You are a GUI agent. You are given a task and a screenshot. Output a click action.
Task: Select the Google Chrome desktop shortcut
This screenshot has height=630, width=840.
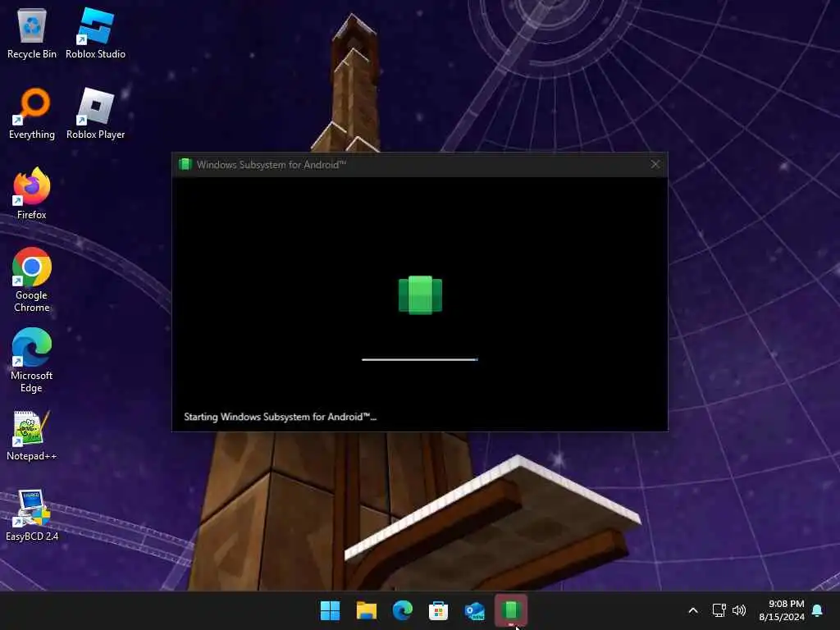(32, 280)
